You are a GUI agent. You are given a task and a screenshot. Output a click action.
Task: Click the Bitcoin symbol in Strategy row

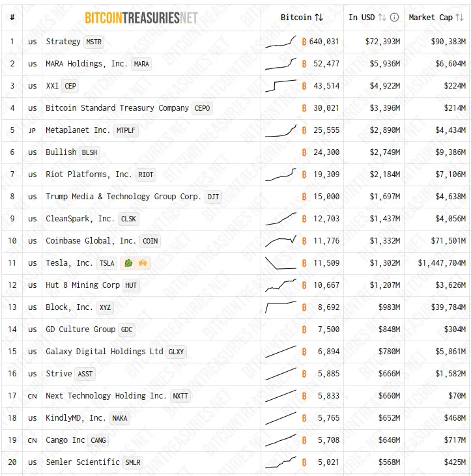click(304, 42)
